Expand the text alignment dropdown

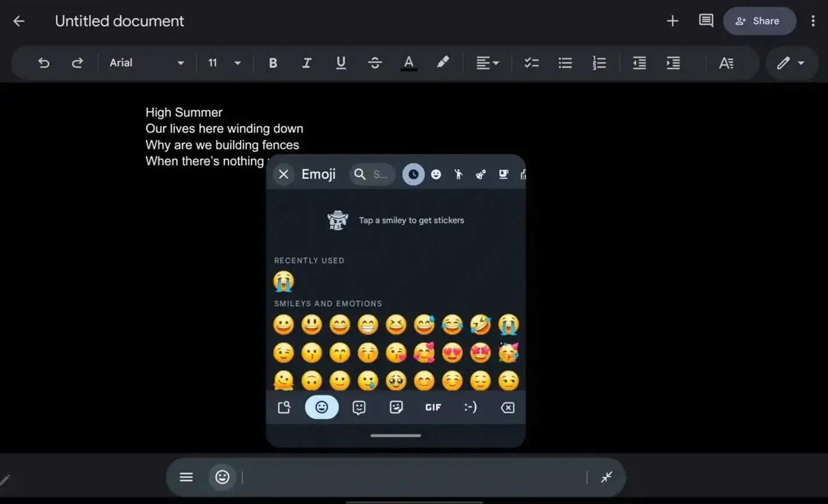click(x=487, y=63)
